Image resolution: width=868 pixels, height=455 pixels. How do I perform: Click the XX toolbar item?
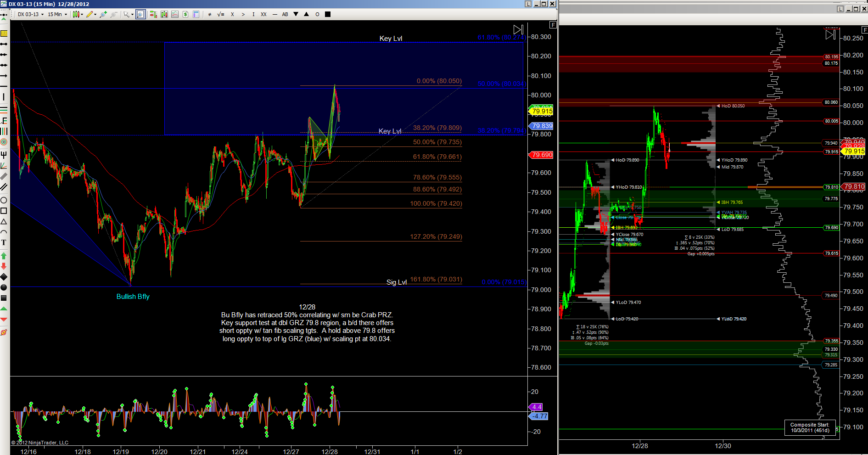tap(263, 14)
